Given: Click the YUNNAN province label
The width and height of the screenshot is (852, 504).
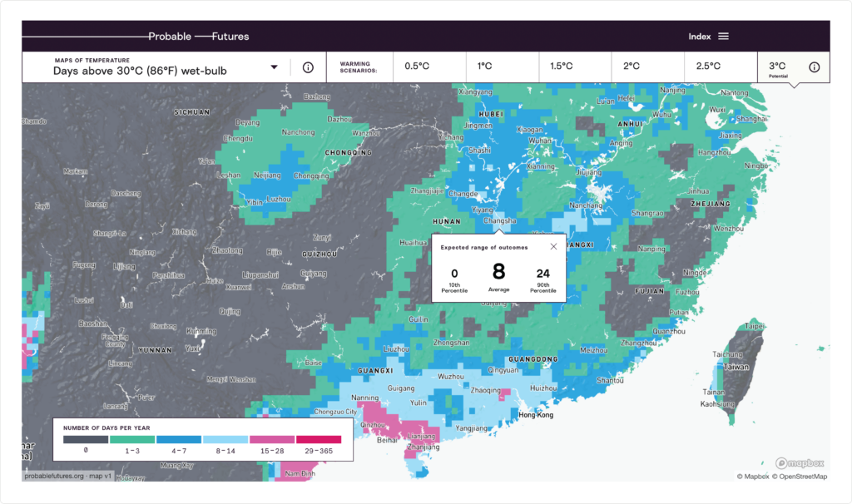Looking at the screenshot, I should pos(155,350).
